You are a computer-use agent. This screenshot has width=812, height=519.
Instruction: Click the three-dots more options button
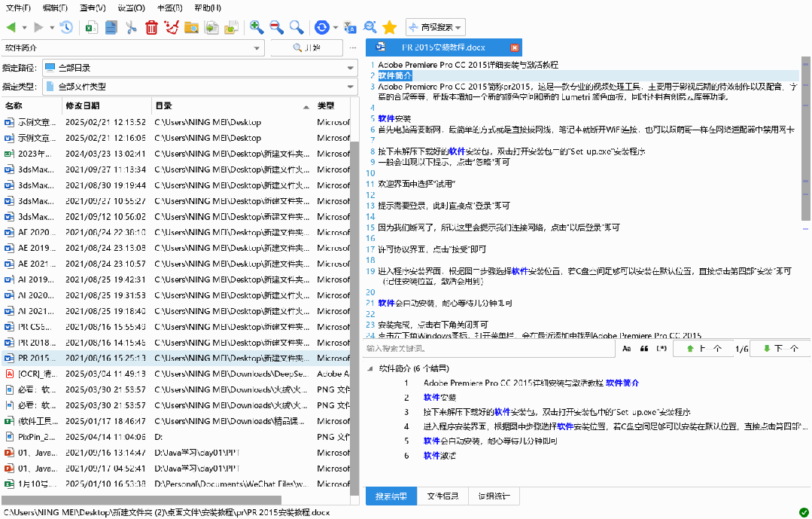353,47
